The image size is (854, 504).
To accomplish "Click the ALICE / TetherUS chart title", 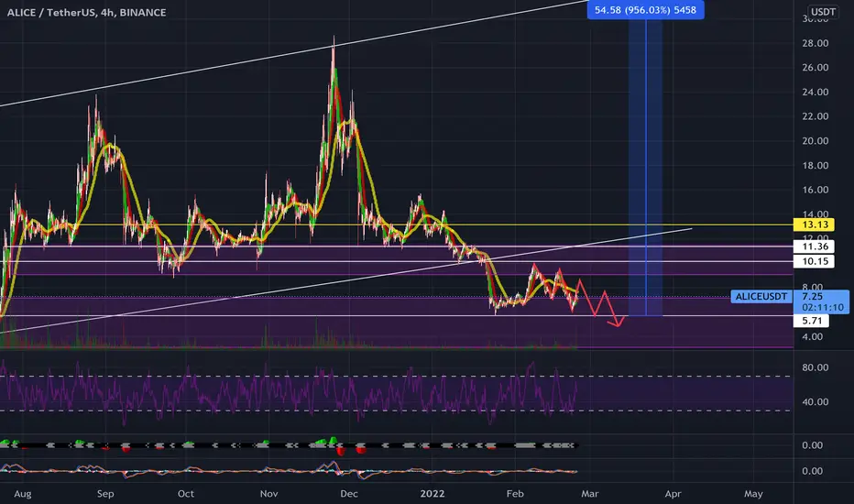I will [87, 12].
